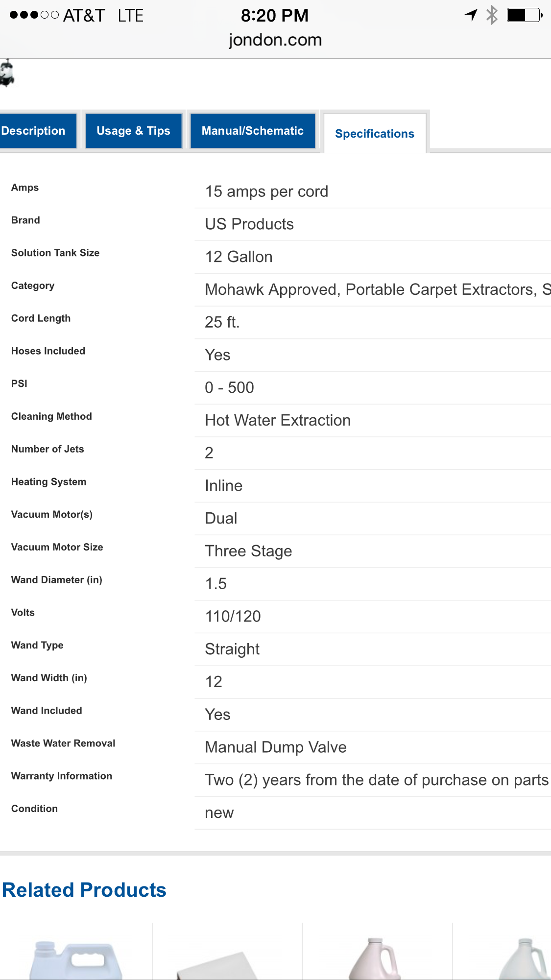Tap the battery level indicator
This screenshot has height=980, width=551.
(524, 15)
